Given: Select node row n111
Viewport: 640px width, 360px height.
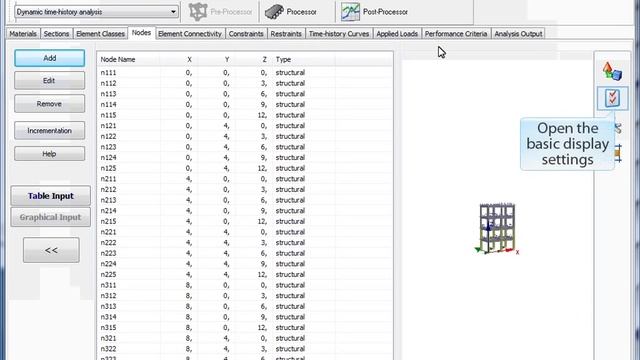Looking at the screenshot, I should [245, 73].
